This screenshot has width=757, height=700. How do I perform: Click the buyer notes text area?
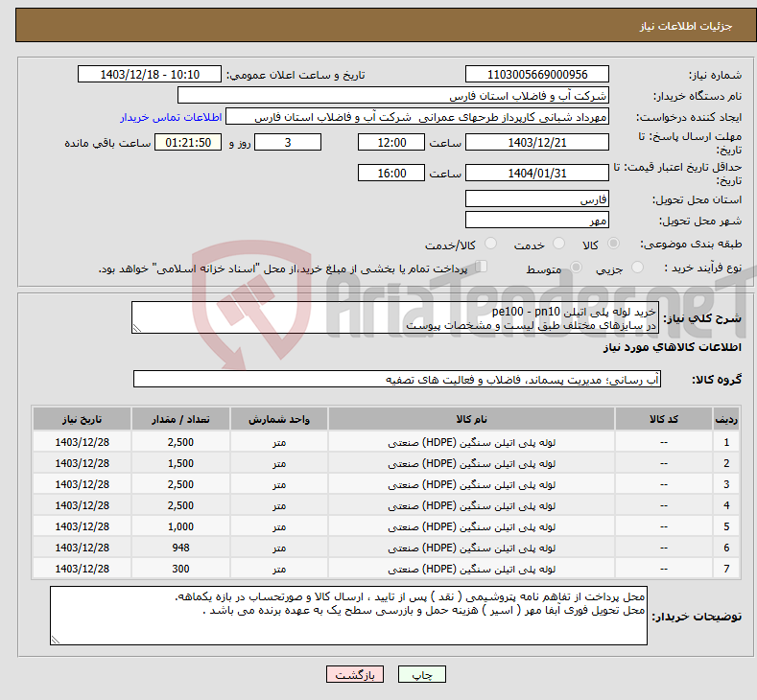tap(348, 616)
